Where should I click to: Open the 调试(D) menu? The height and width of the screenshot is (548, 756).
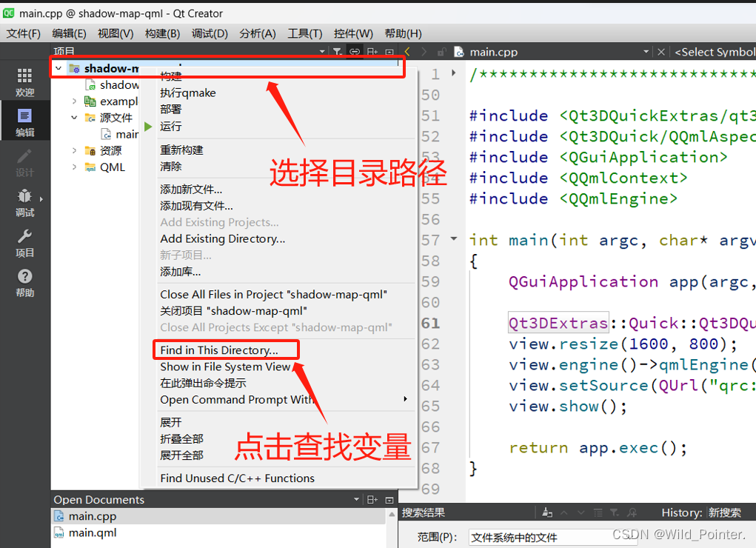click(x=210, y=34)
